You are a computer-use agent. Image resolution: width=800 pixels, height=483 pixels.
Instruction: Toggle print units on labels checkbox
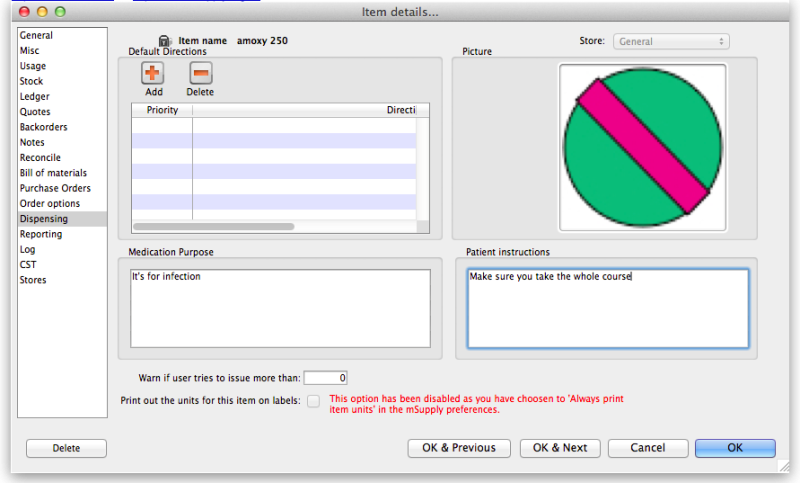(x=314, y=401)
